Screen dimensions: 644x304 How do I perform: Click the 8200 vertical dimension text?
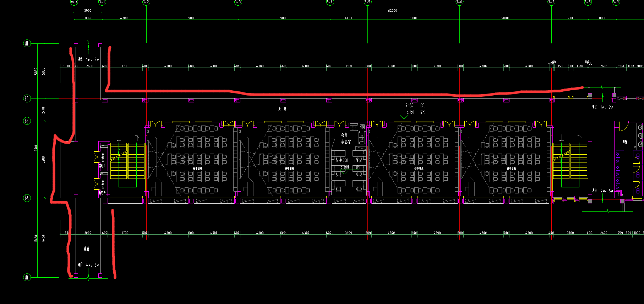(43, 159)
